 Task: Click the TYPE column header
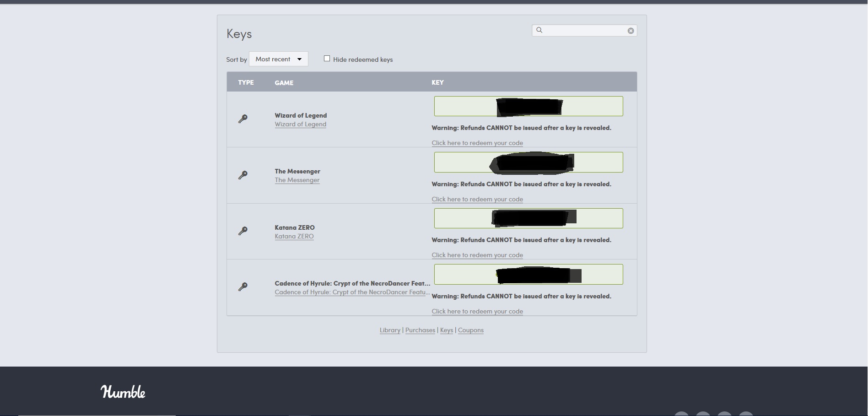[x=246, y=82]
